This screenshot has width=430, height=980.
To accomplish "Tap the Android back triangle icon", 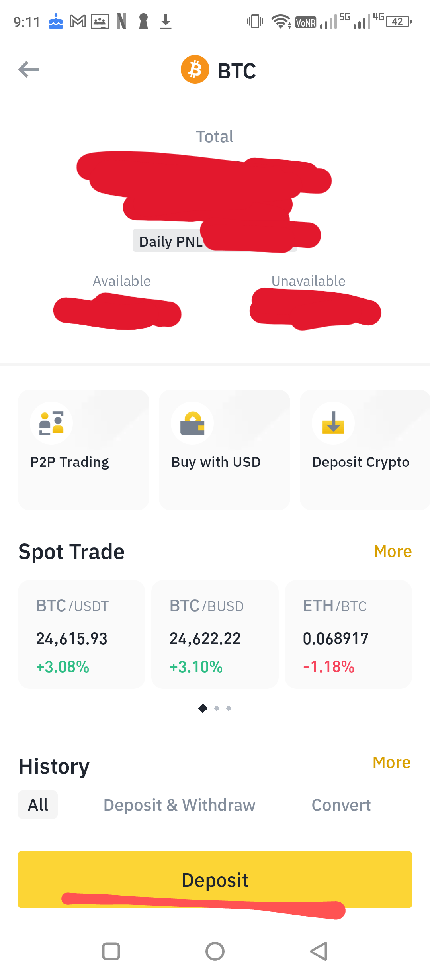I will point(319,951).
